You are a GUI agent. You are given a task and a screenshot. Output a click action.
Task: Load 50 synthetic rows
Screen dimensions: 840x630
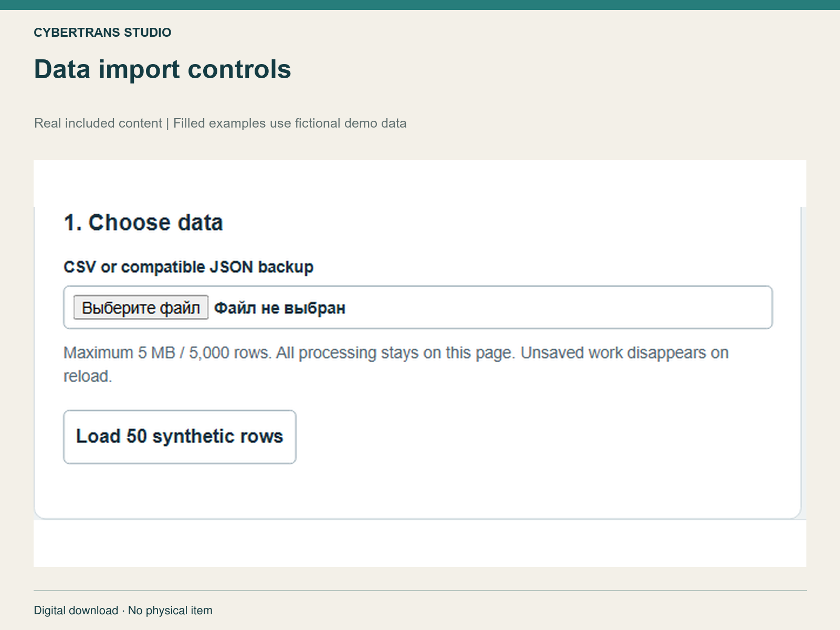[x=180, y=437]
